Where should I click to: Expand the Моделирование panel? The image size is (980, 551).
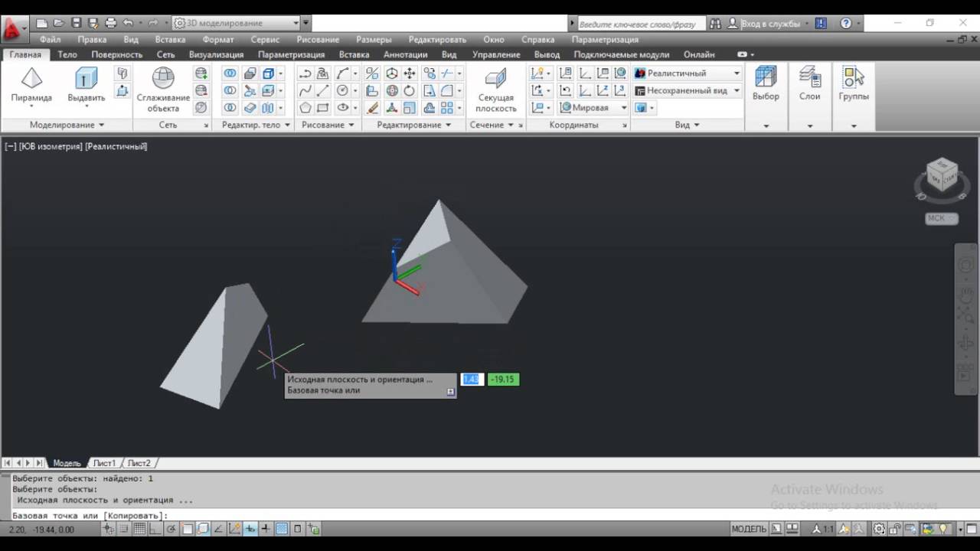(x=67, y=125)
